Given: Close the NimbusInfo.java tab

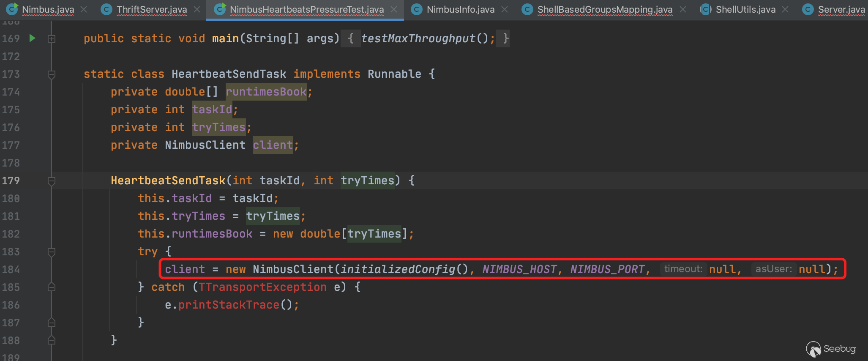Looking at the screenshot, I should click(505, 9).
